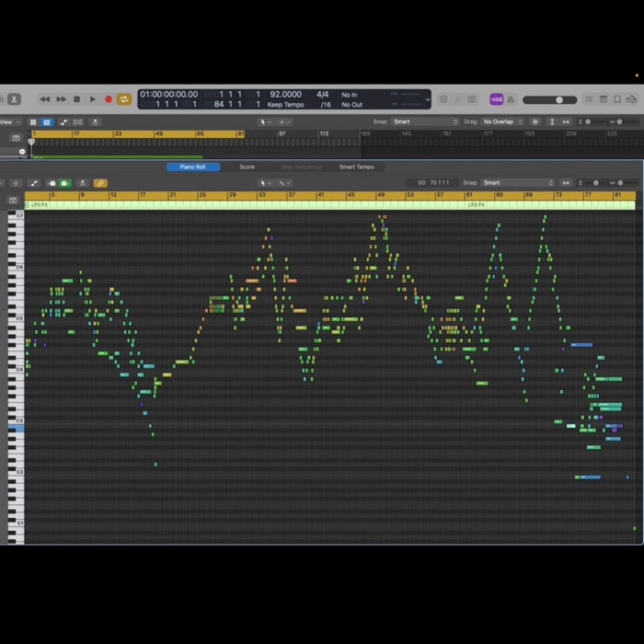Switch to the Score tab
This screenshot has height=644, width=644.
(247, 167)
